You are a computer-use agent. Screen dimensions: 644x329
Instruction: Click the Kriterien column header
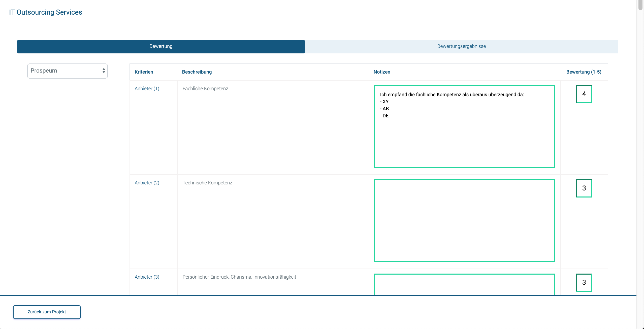(144, 72)
